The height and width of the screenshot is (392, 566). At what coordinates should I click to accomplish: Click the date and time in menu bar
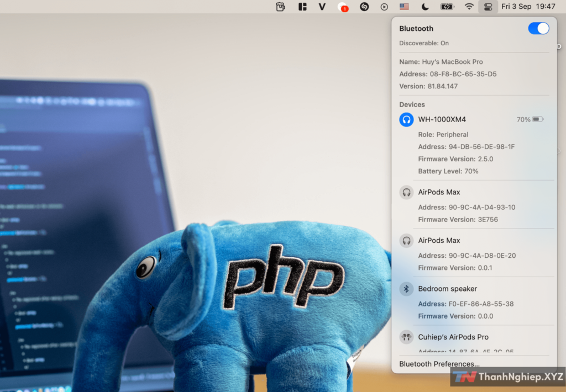click(x=528, y=7)
